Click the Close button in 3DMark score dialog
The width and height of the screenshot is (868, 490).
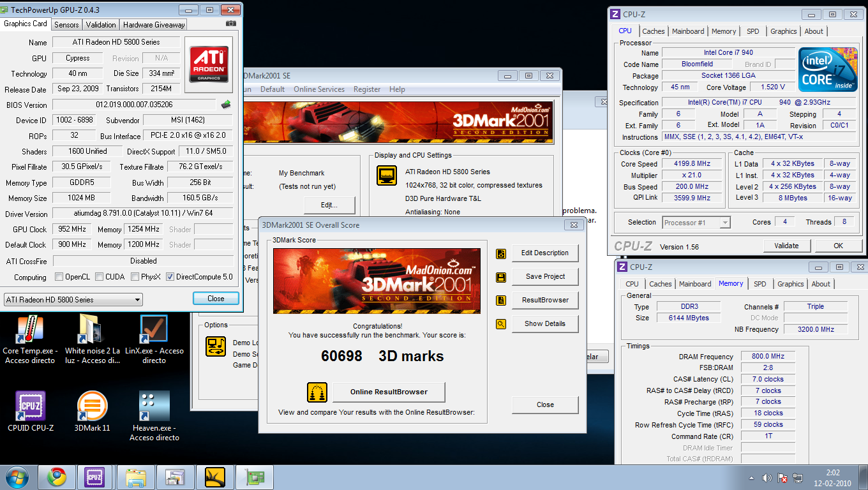point(545,405)
